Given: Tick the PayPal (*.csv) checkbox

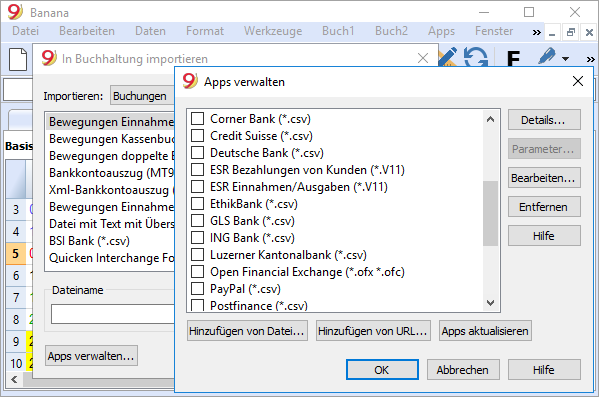Looking at the screenshot, I should point(198,288).
